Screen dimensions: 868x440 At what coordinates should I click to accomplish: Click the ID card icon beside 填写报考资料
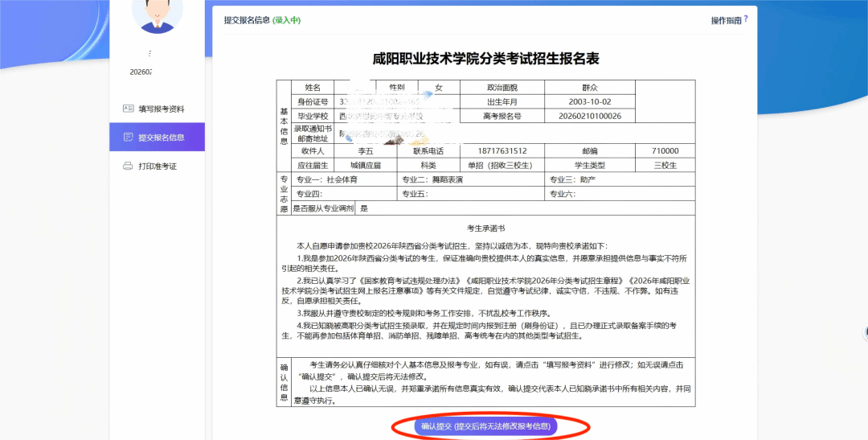(x=128, y=109)
